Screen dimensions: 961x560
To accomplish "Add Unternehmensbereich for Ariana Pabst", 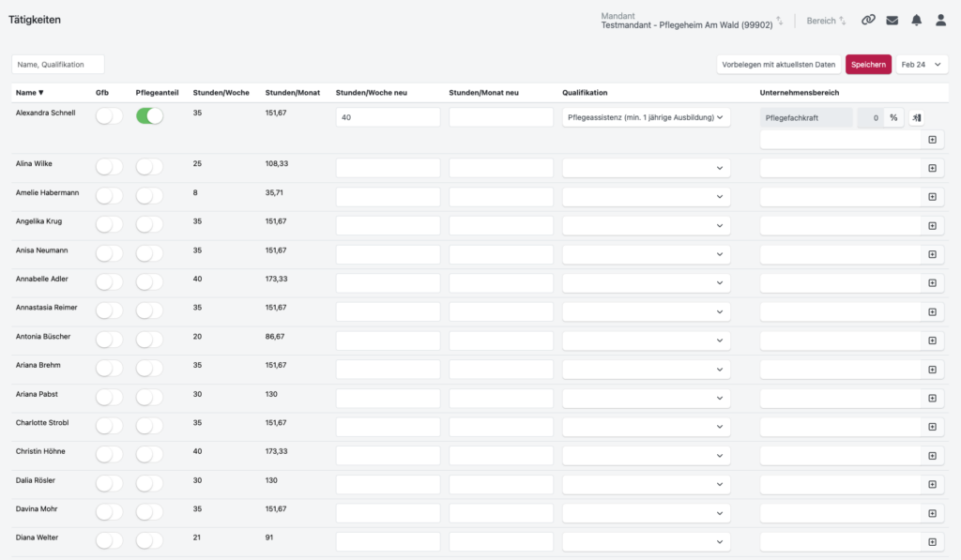I will (932, 399).
